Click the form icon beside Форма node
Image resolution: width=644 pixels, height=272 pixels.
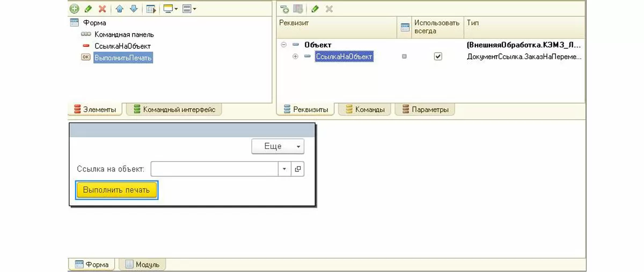tap(75, 23)
